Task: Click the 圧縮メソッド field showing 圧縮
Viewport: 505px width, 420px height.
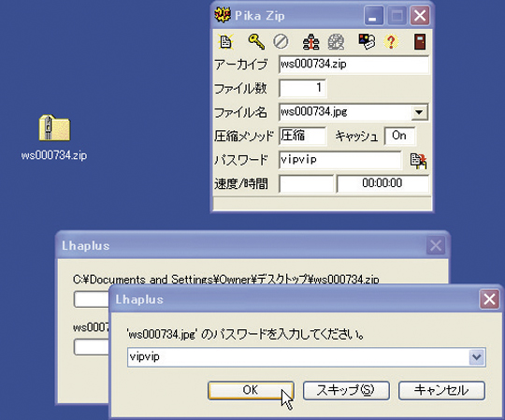Action: click(302, 136)
